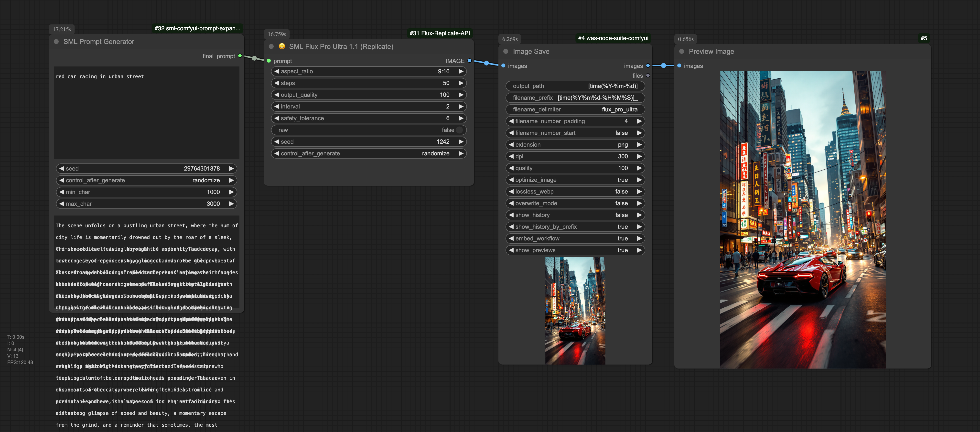Click the emoji icon on Flux node title
This screenshot has height=432, width=980.
[282, 46]
